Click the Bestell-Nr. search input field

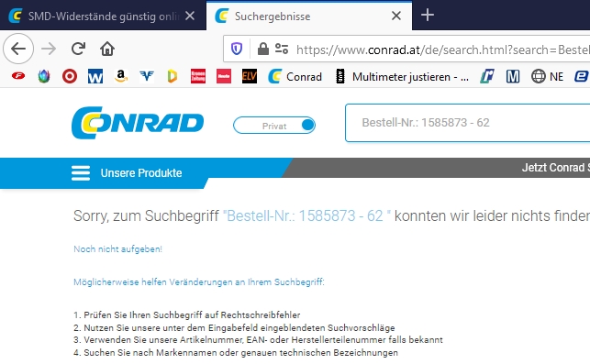coord(468,123)
